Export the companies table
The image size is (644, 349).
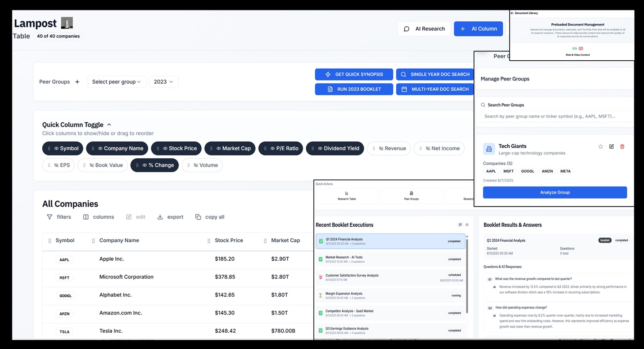(x=170, y=217)
